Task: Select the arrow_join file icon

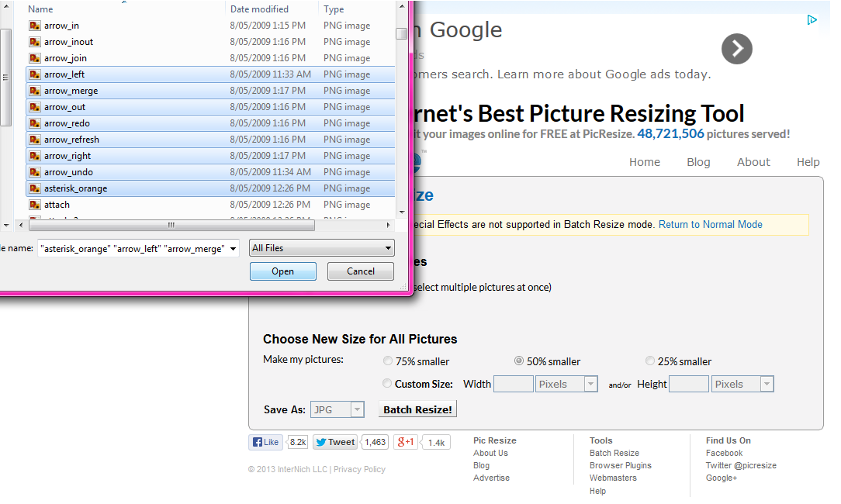Action: (35, 58)
